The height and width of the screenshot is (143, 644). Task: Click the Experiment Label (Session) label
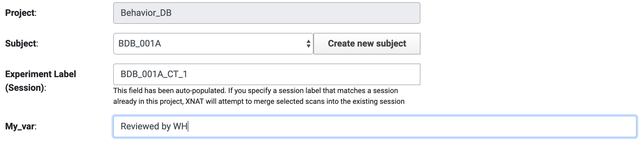40,81
